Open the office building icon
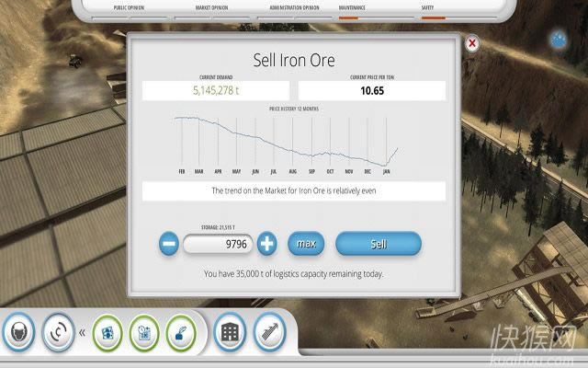588x368 pixels. click(x=228, y=331)
